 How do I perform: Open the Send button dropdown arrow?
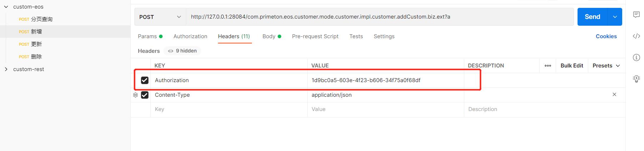[615, 17]
